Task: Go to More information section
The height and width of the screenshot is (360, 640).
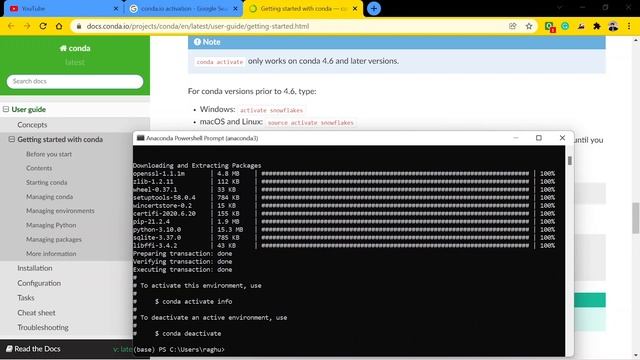Action: 51,254
